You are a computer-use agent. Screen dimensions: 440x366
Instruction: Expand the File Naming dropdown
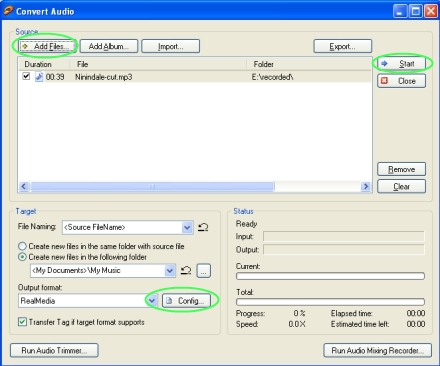[x=187, y=227]
